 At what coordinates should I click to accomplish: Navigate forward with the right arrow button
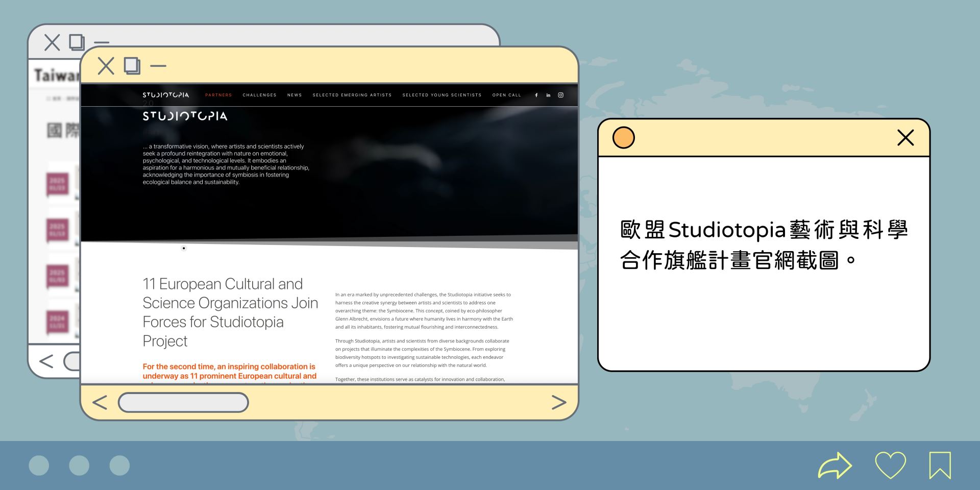tap(559, 403)
